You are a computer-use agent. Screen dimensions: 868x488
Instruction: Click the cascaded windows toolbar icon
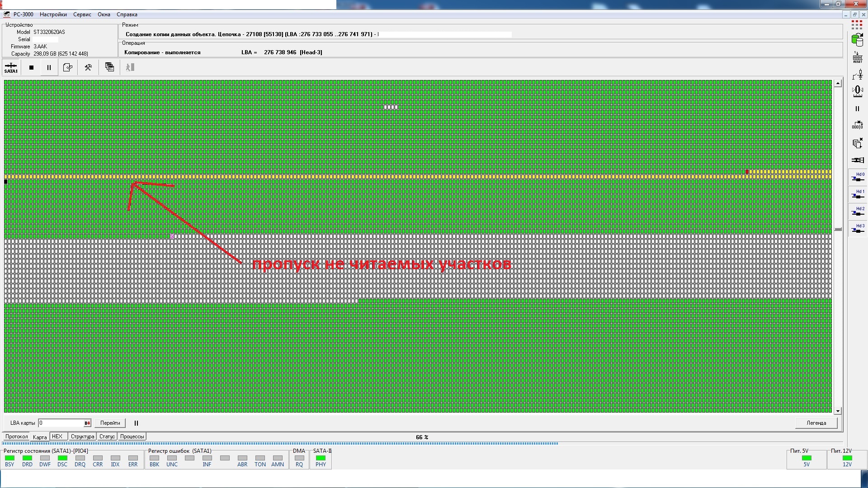[x=109, y=67]
